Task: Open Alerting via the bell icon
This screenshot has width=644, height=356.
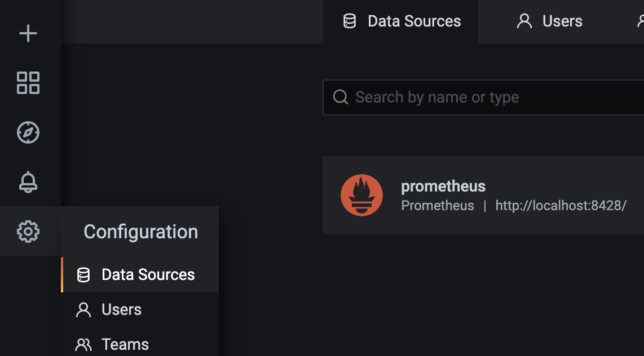Action: (28, 182)
